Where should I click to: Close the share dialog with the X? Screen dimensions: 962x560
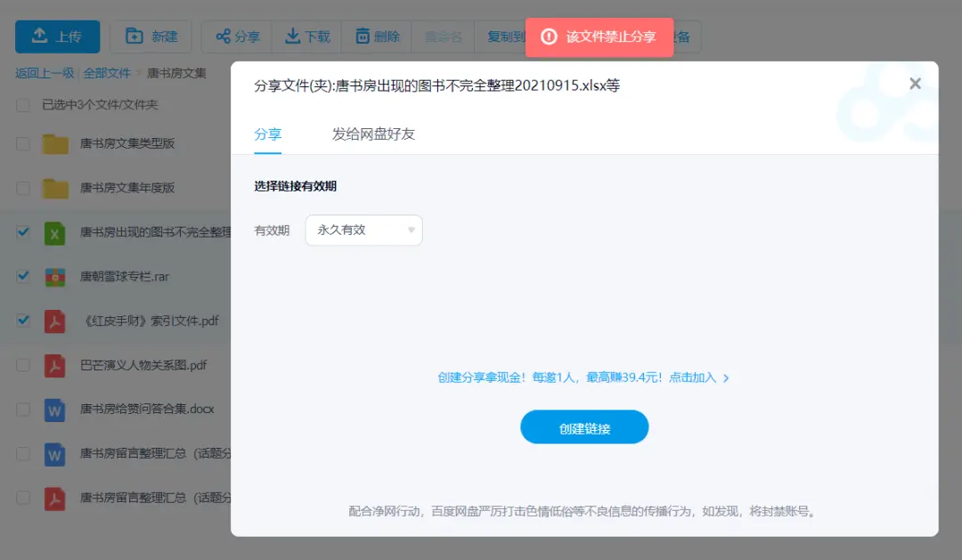915,84
